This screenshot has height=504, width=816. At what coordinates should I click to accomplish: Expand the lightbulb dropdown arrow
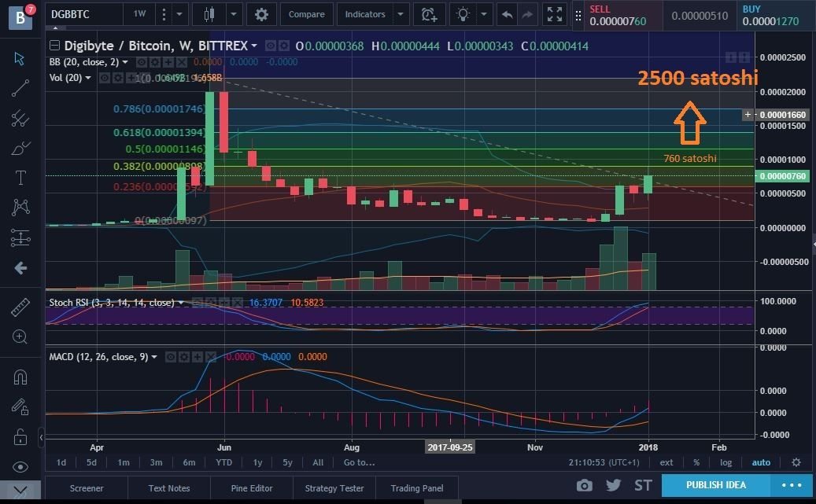pos(484,15)
